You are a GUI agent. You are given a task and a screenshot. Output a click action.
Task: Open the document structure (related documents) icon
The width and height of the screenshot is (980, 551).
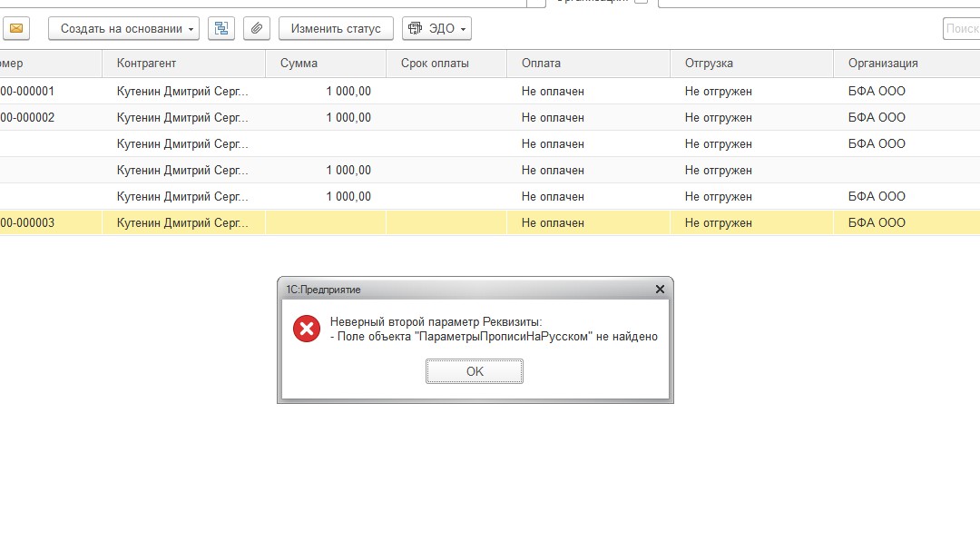point(220,29)
